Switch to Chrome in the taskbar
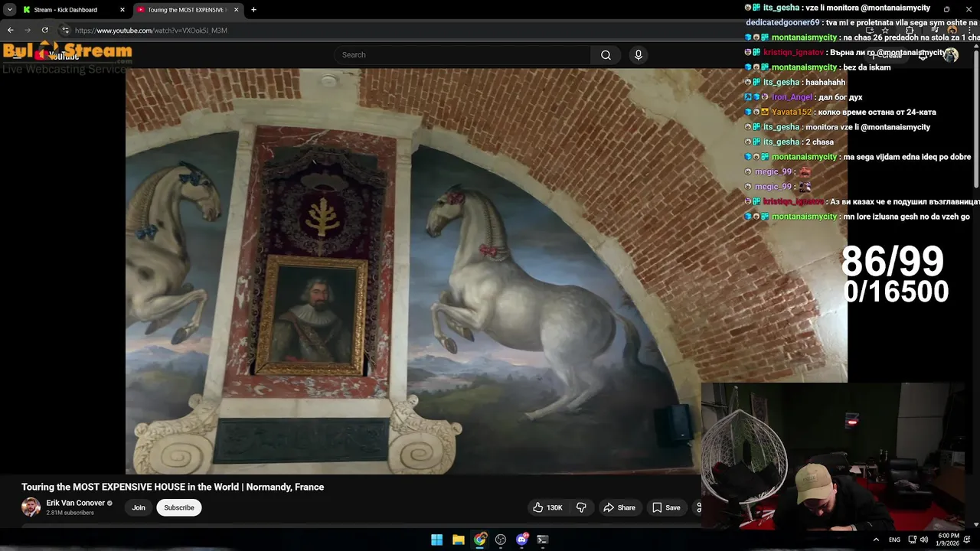The width and height of the screenshot is (980, 551). click(x=479, y=540)
